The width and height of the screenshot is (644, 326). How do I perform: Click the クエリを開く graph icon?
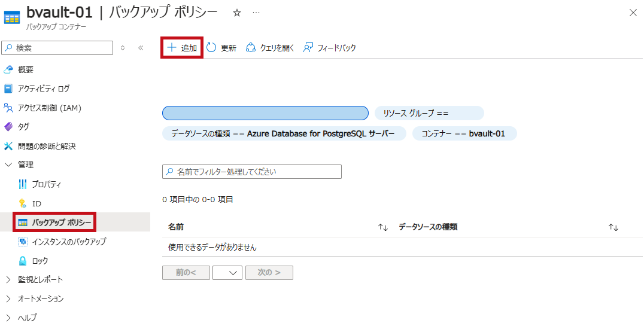(x=251, y=48)
